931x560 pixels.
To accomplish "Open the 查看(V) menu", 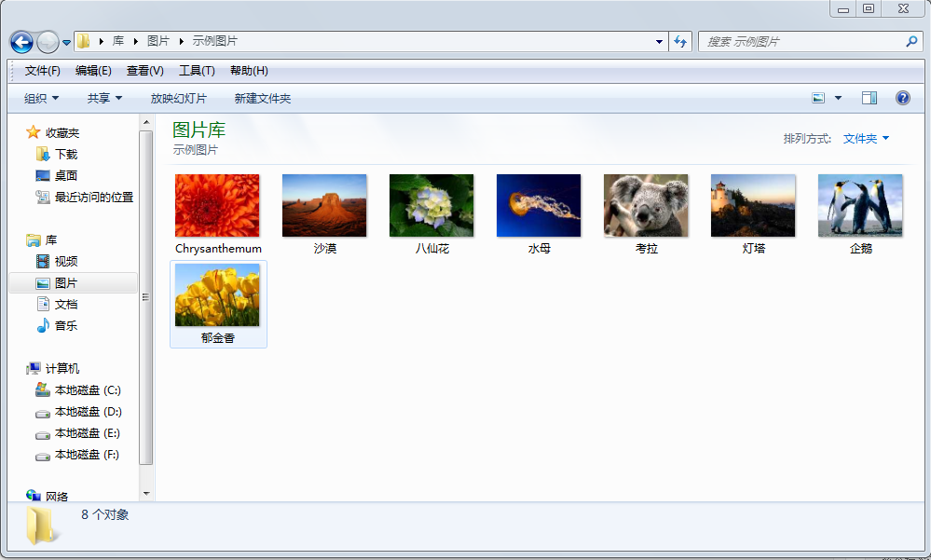I will click(x=144, y=71).
